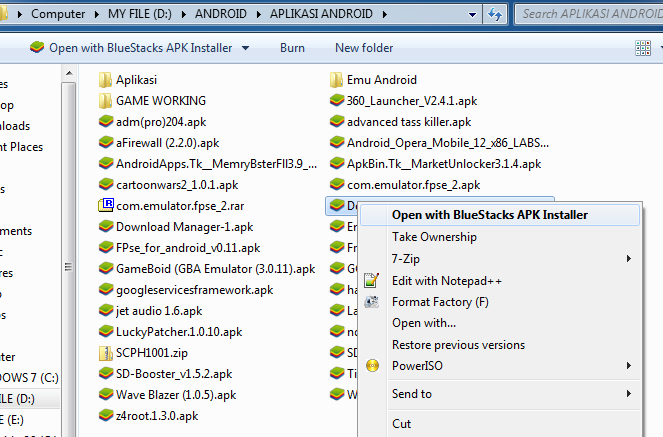This screenshot has height=437, width=663.
Task: Choose Open with BlueStacks APK Installer menu entry
Action: [500, 215]
